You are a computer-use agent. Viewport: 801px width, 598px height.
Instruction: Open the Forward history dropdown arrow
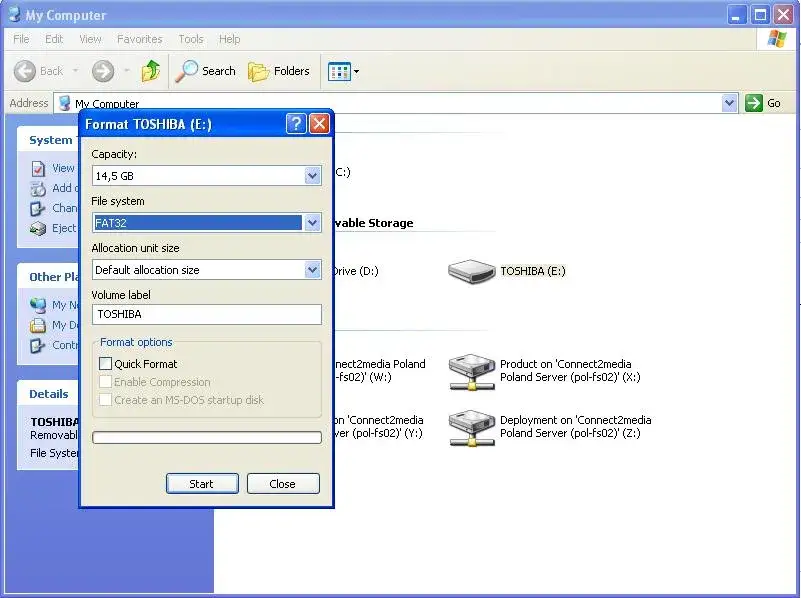click(127, 71)
